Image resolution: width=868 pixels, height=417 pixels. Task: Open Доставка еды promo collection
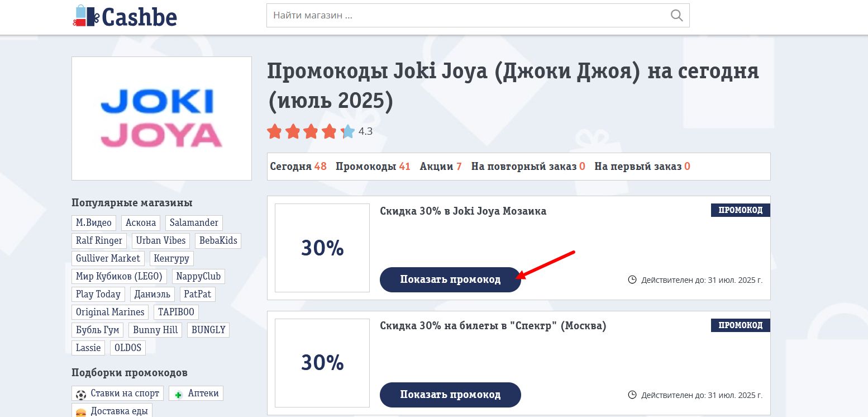coord(112,411)
